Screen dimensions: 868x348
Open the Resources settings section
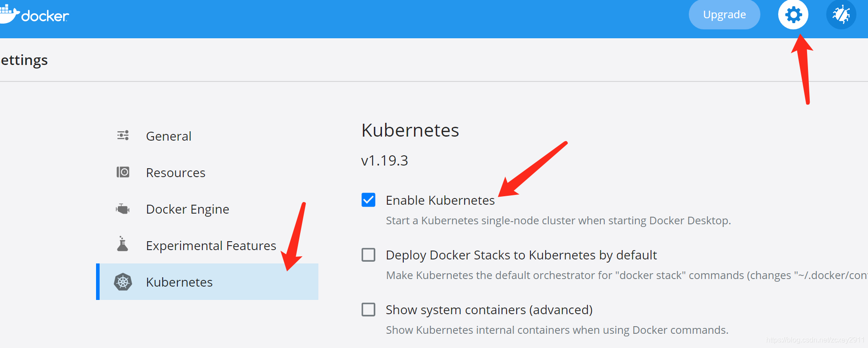[176, 173]
